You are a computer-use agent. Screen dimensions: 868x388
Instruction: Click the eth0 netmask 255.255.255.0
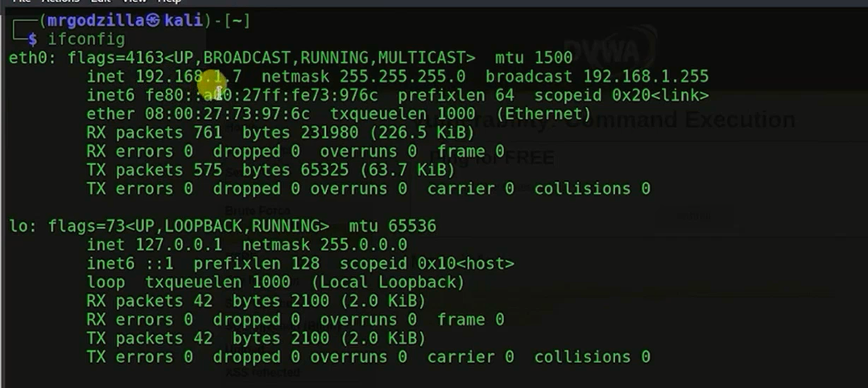click(402, 77)
